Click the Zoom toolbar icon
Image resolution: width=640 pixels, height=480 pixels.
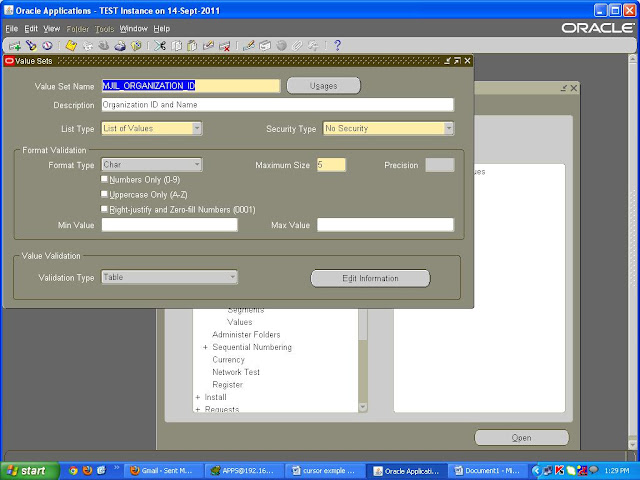point(265,46)
